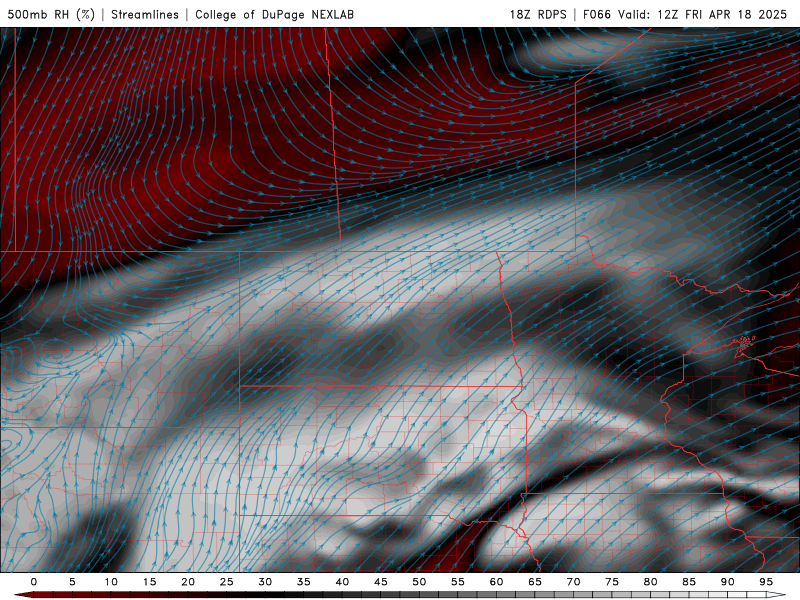
Task: Click the 'Valid: 12Z FRI APR 18 2025' text
Action: [703, 14]
